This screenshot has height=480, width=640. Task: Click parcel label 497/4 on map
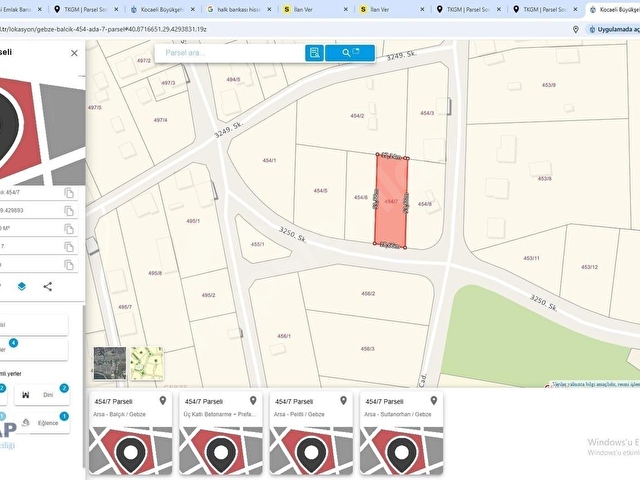[160, 120]
